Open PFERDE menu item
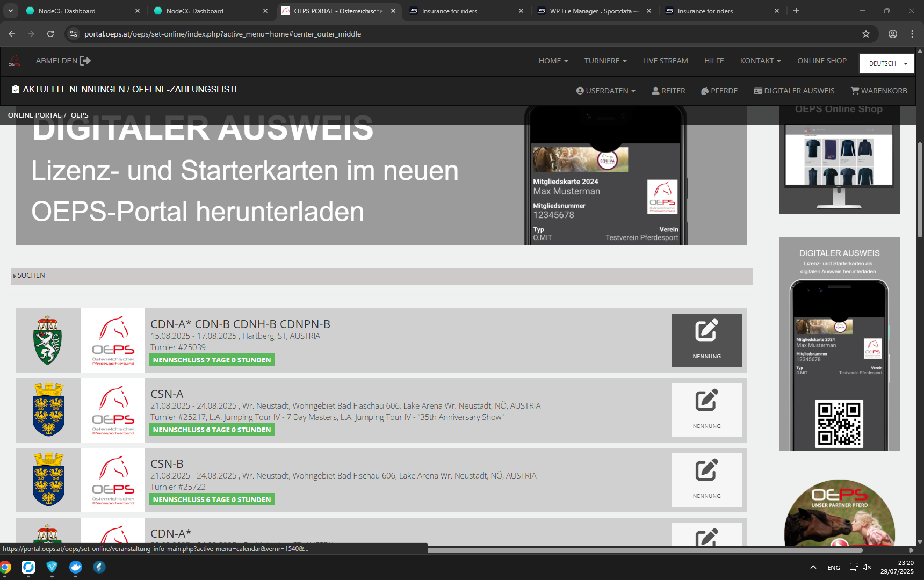Viewport: 924px width, 580px height. [x=719, y=91]
